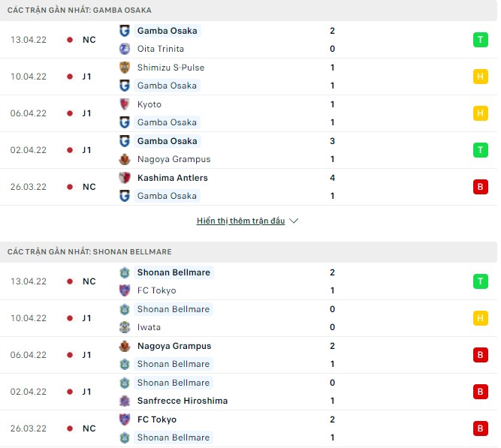
Task: Click the Nagoya Grampus crest on 02.04.22 match
Action: 125,159
